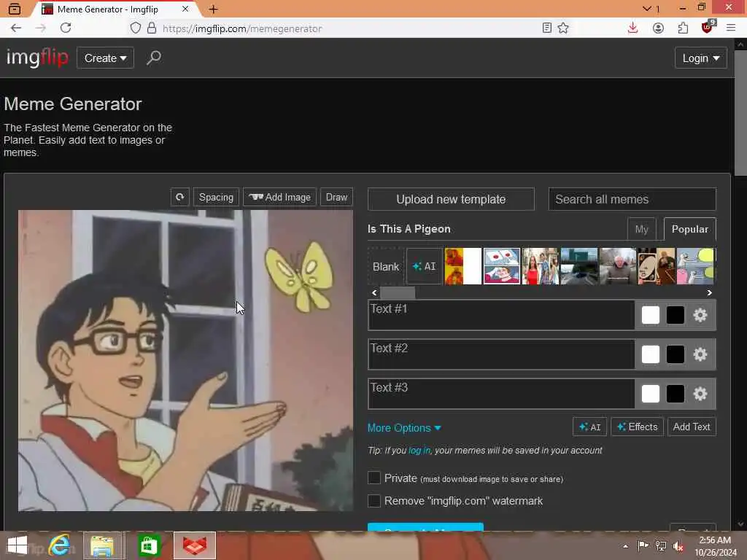This screenshot has width=747, height=560.
Task: Click in the Text #3 input
Action: click(501, 394)
